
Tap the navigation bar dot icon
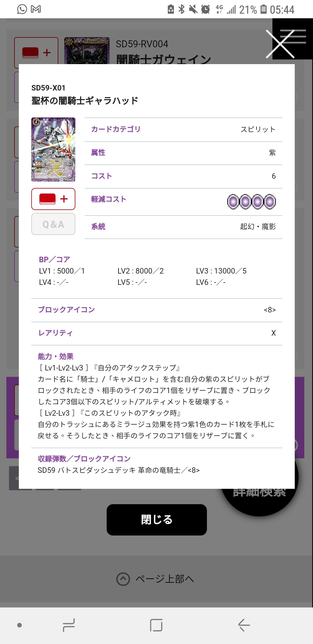point(19,625)
